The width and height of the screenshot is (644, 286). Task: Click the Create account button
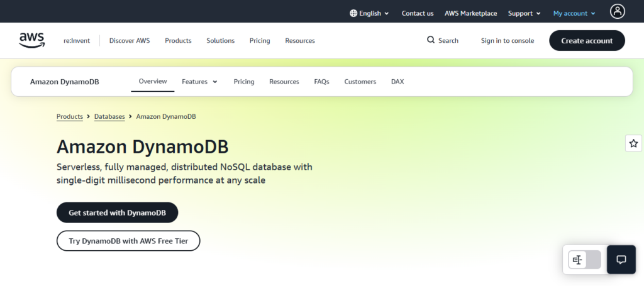point(587,41)
